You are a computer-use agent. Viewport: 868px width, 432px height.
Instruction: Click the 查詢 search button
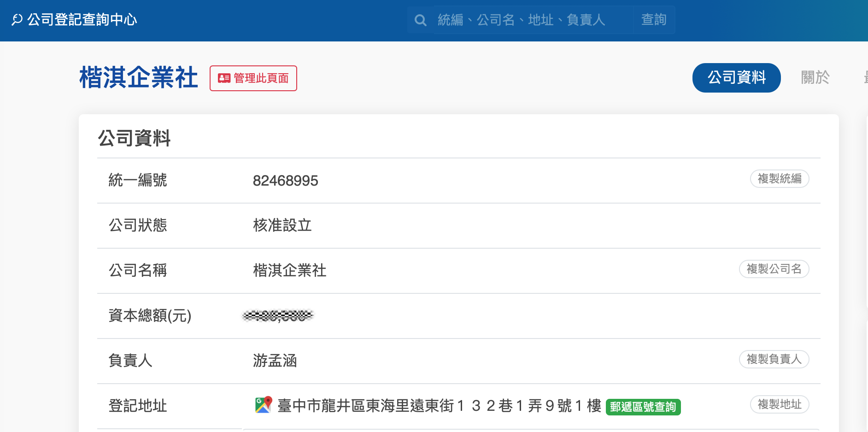pos(654,20)
